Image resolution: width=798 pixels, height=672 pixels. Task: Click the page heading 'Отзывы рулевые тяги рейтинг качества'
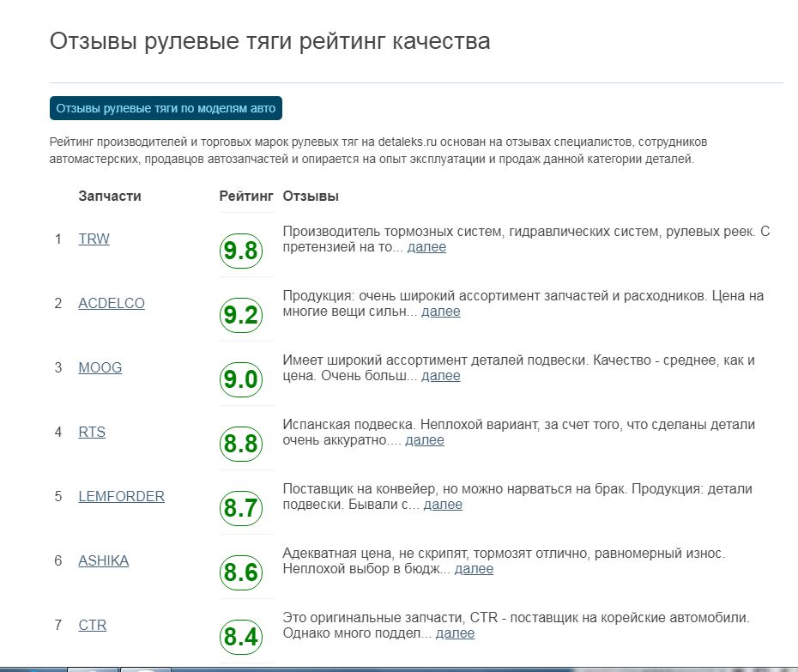(269, 41)
